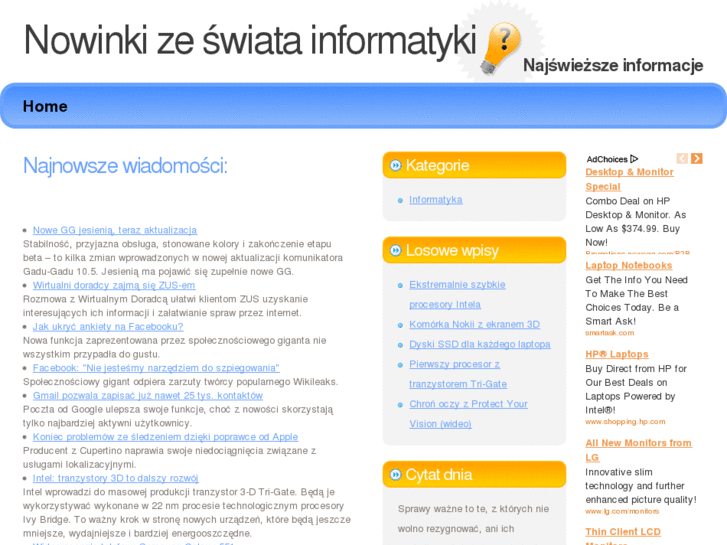Click the Najświeższe informacje tagline

(613, 65)
